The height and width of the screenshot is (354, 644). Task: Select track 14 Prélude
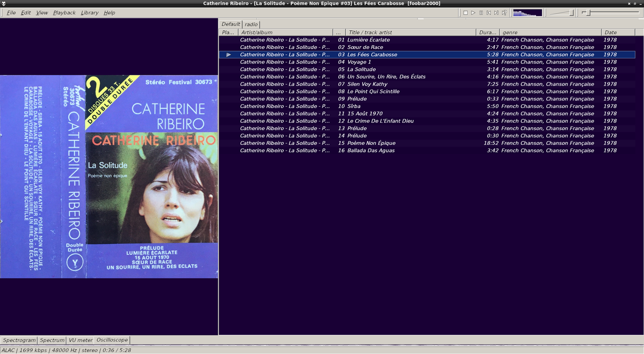click(427, 136)
